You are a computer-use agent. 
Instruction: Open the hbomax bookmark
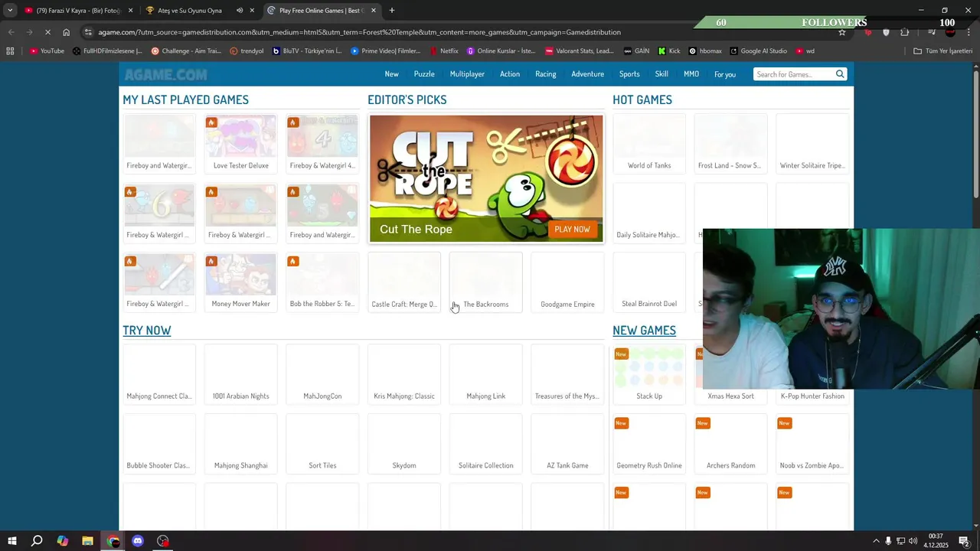click(705, 51)
